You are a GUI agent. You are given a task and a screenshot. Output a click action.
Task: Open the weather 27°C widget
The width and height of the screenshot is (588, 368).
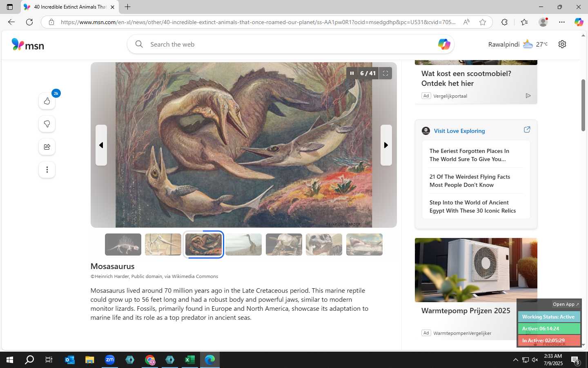(x=535, y=44)
